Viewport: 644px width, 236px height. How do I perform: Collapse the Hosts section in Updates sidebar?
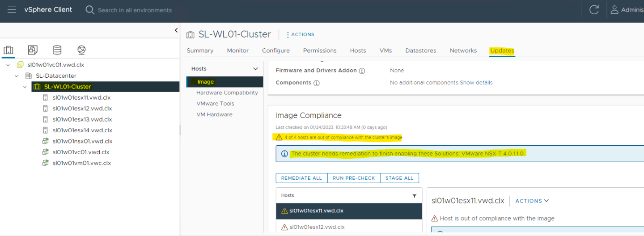[x=255, y=69]
